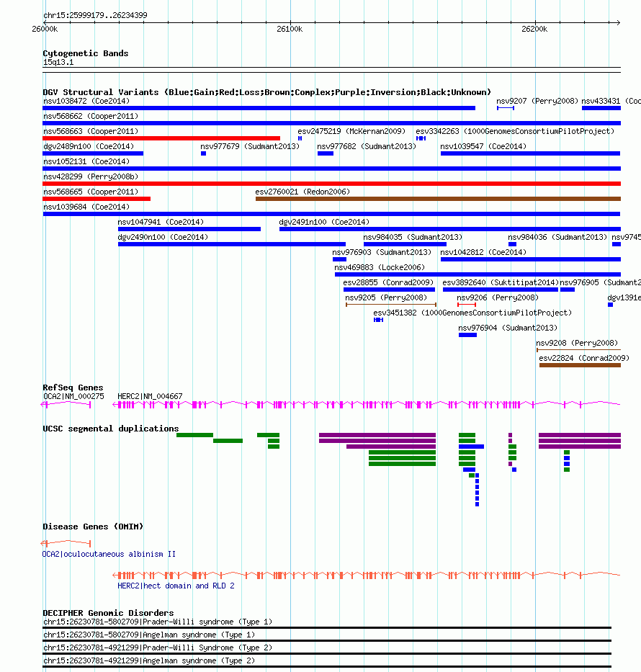
Task: Open the HERC2|NM_004667 RefSeq gene label
Action: coord(150,396)
